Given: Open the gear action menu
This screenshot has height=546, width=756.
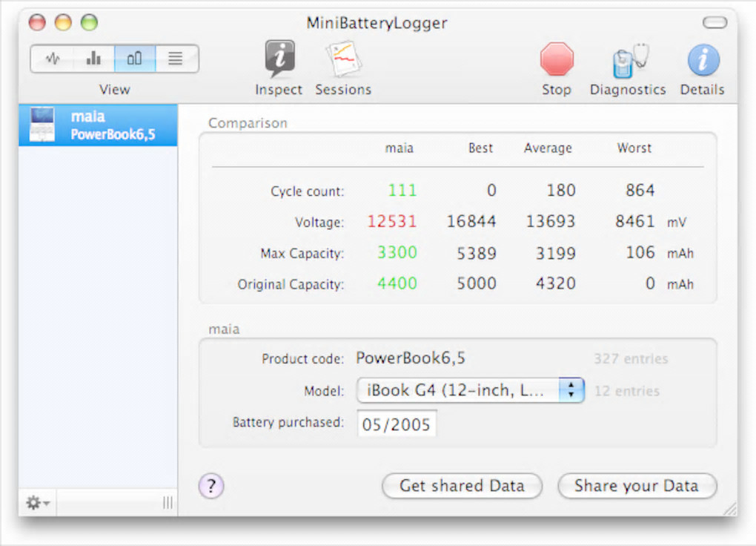Looking at the screenshot, I should coord(37,502).
